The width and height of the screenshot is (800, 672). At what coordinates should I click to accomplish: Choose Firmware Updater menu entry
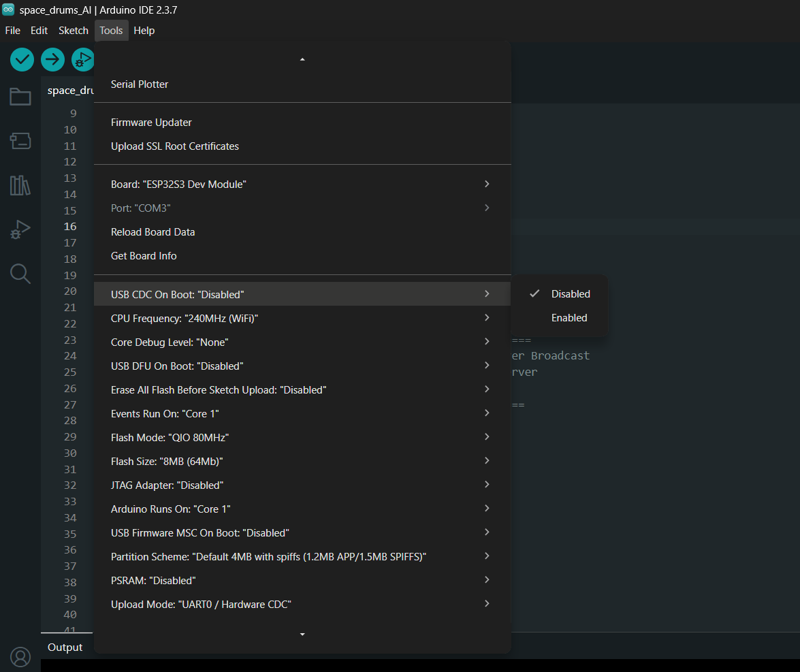click(302, 123)
